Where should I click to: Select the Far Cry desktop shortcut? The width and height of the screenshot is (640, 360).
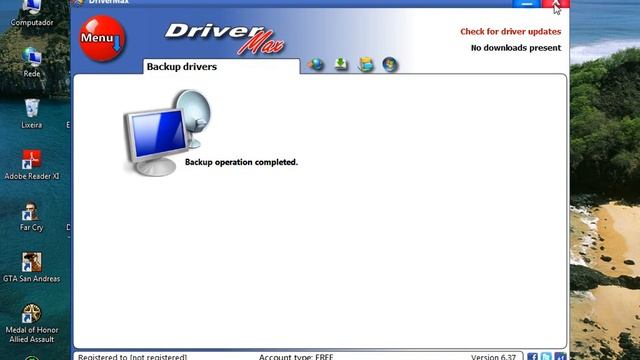pos(31,216)
